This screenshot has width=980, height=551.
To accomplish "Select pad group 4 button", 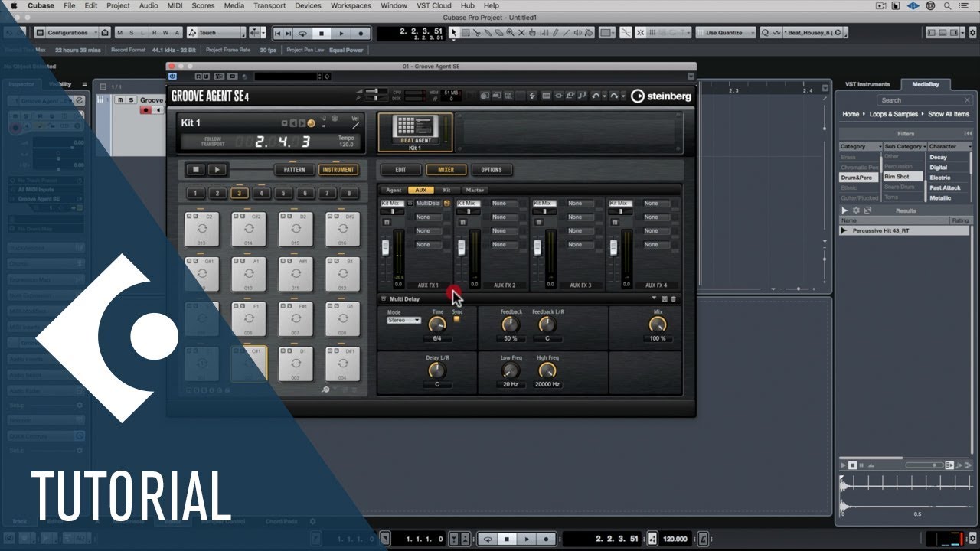I will (262, 194).
